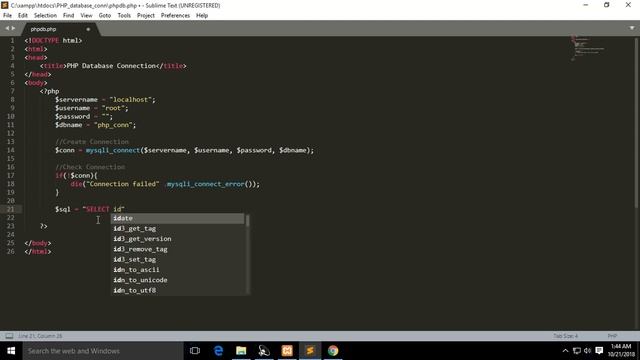Open volume control in system tray
640x360 pixels.
click(x=587, y=351)
